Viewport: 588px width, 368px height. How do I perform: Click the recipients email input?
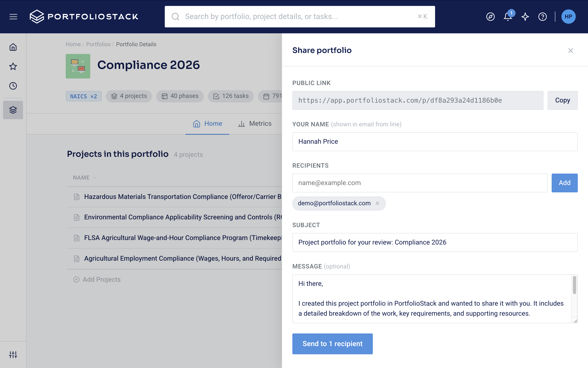click(420, 183)
